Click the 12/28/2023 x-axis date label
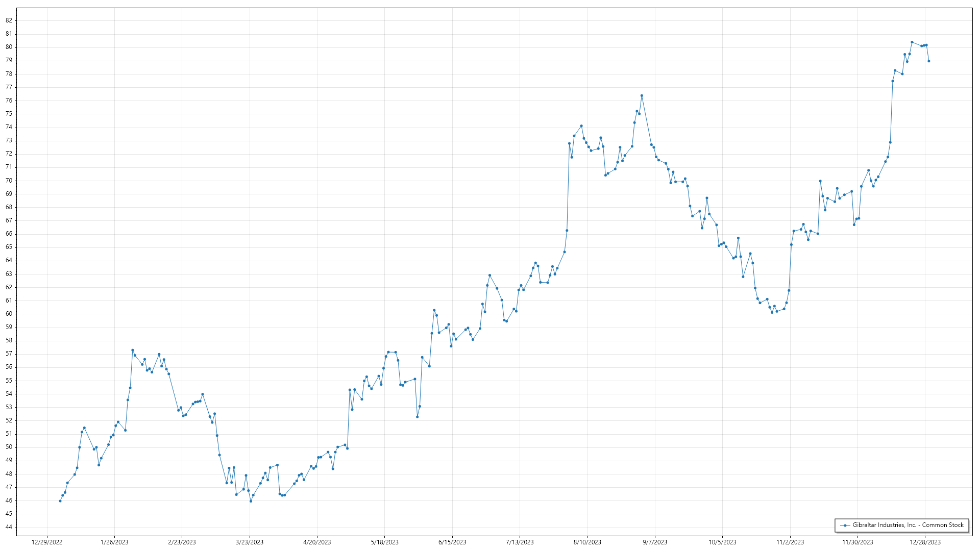Image resolution: width=980 pixels, height=551 pixels. (x=925, y=542)
